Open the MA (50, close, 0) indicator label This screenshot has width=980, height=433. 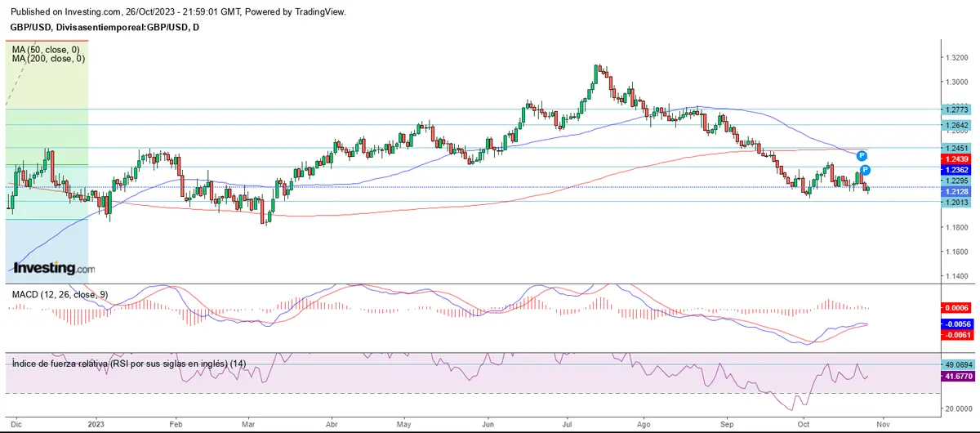click(x=46, y=49)
